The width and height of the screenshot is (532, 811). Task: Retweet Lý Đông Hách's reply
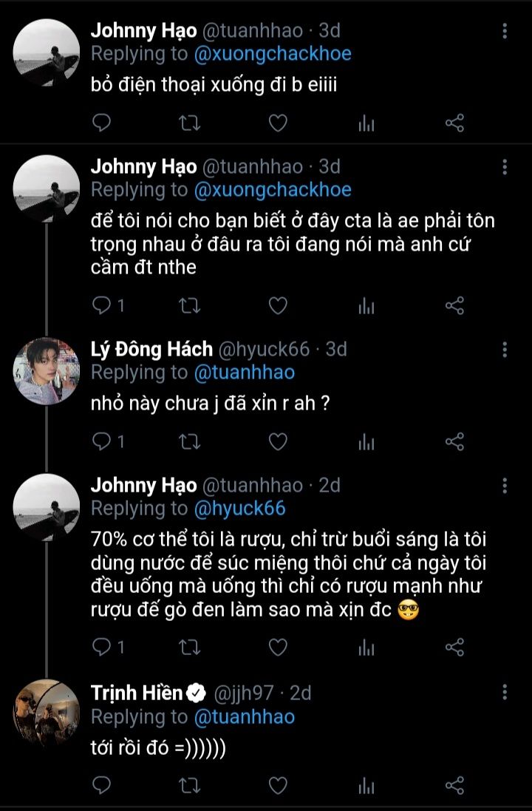[x=190, y=442]
